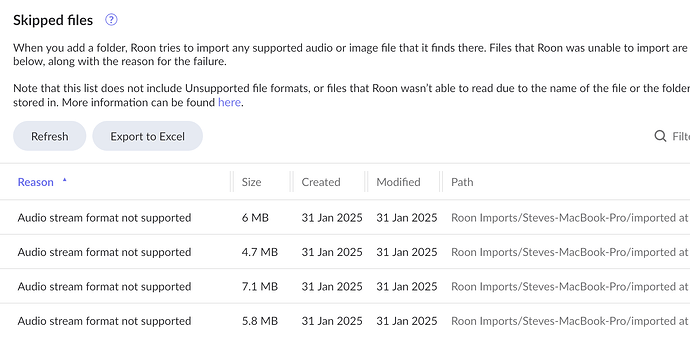Image resolution: width=690 pixels, height=362 pixels.
Task: Refresh the skipped files list
Action: (50, 136)
